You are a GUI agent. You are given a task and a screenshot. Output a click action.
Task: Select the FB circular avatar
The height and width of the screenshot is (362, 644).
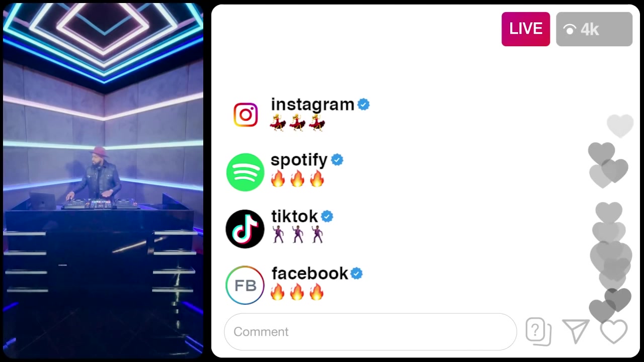[x=245, y=286]
